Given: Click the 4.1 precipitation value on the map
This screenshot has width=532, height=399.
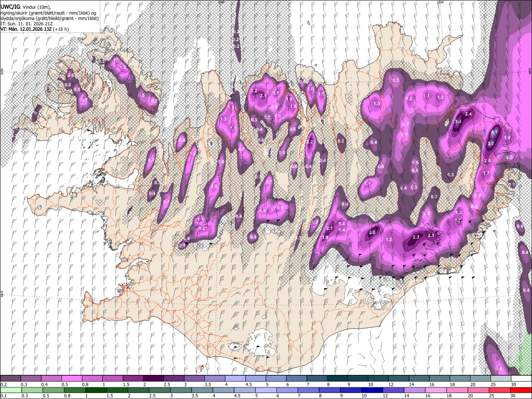Looking at the screenshot, I should (x=494, y=132).
